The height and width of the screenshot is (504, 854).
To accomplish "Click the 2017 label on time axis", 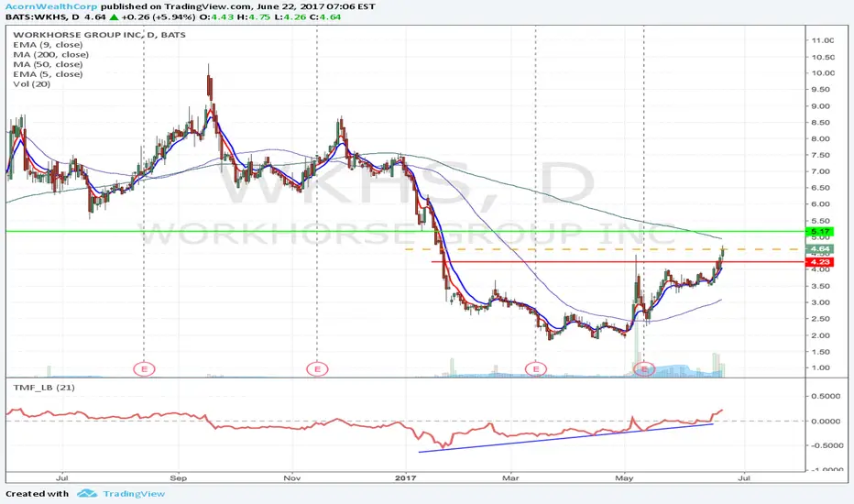I will (x=405, y=477).
